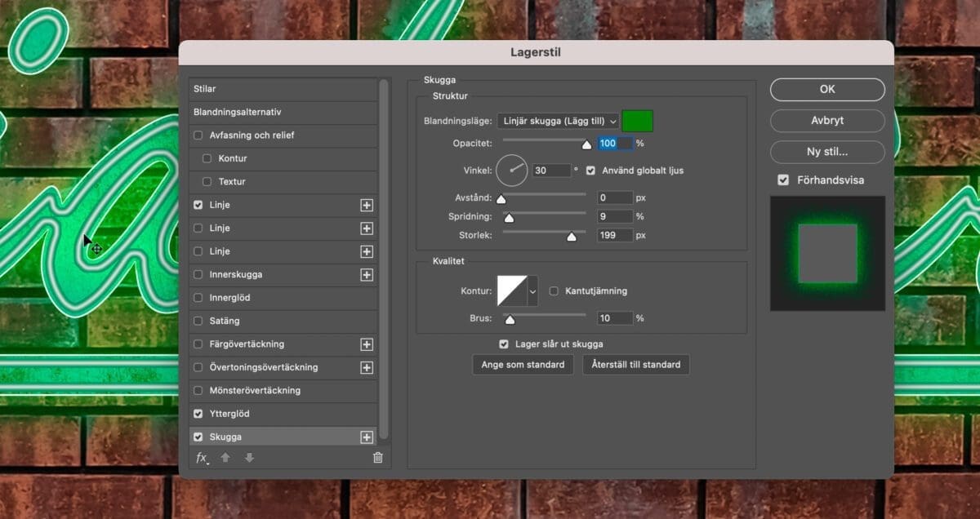Screen dimensions: 980x519
Task: Uncheck Använd globalt ljus
Action: (x=590, y=171)
